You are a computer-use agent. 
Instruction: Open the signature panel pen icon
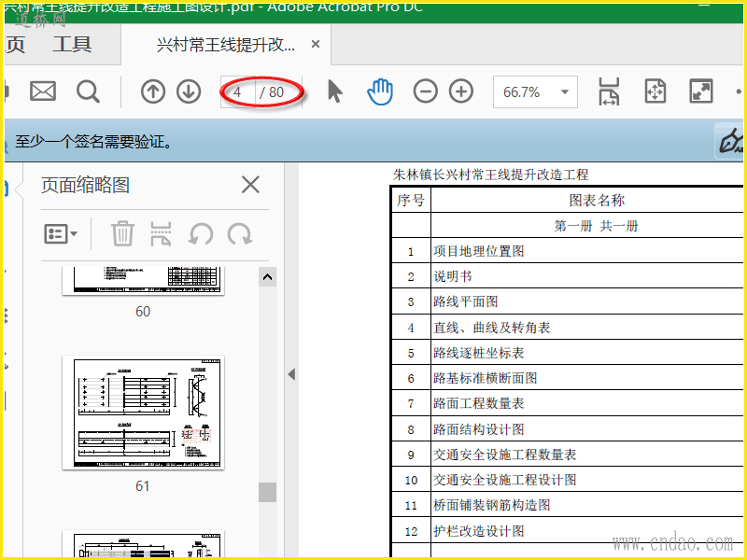[730, 142]
